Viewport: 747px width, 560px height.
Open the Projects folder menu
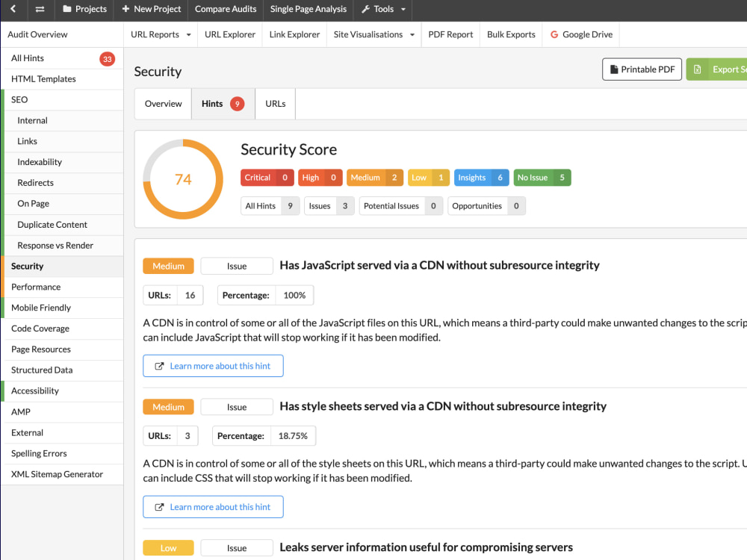coord(84,9)
